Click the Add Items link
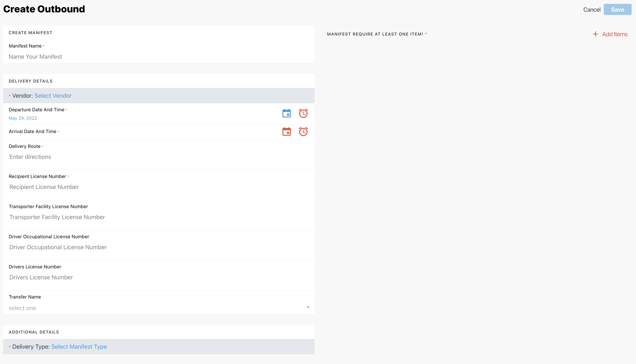The width and height of the screenshot is (636, 364). 615,34
